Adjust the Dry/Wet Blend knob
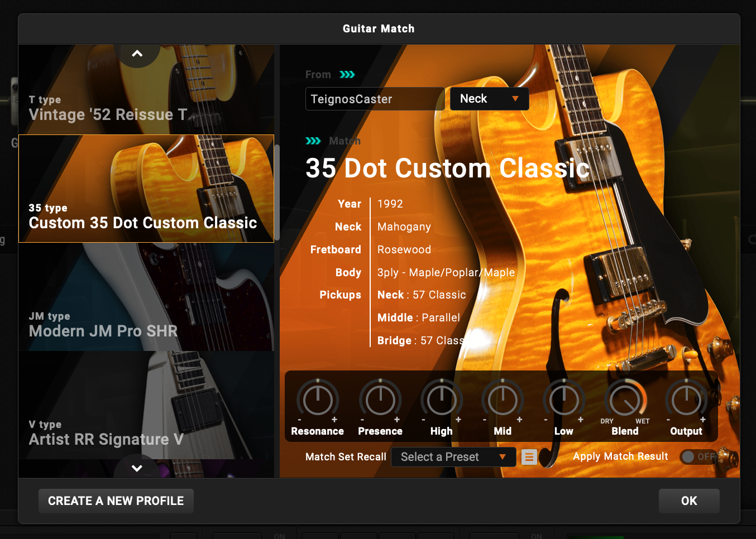Viewport: 756px width, 539px height. point(625,400)
